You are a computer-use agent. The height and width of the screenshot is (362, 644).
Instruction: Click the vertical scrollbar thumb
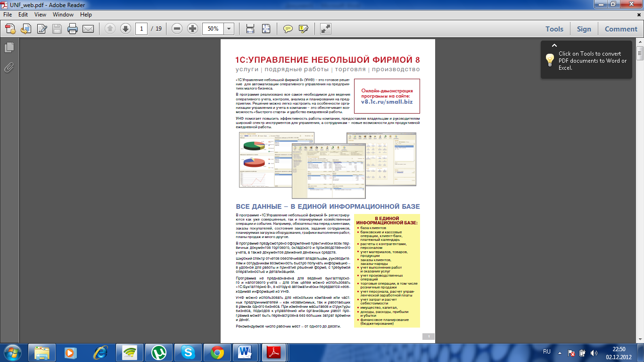(640, 52)
